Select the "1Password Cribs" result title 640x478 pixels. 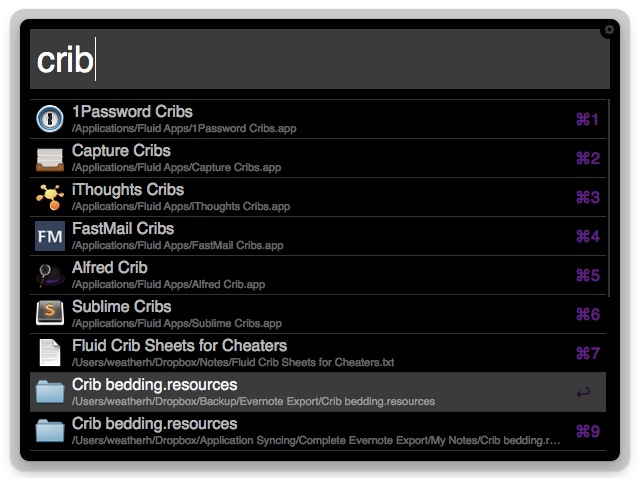[x=132, y=111]
